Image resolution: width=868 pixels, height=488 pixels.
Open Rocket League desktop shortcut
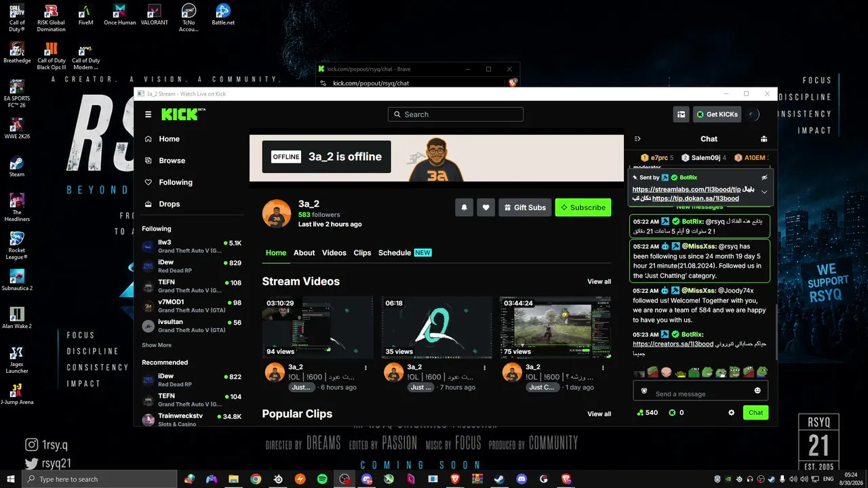click(17, 246)
